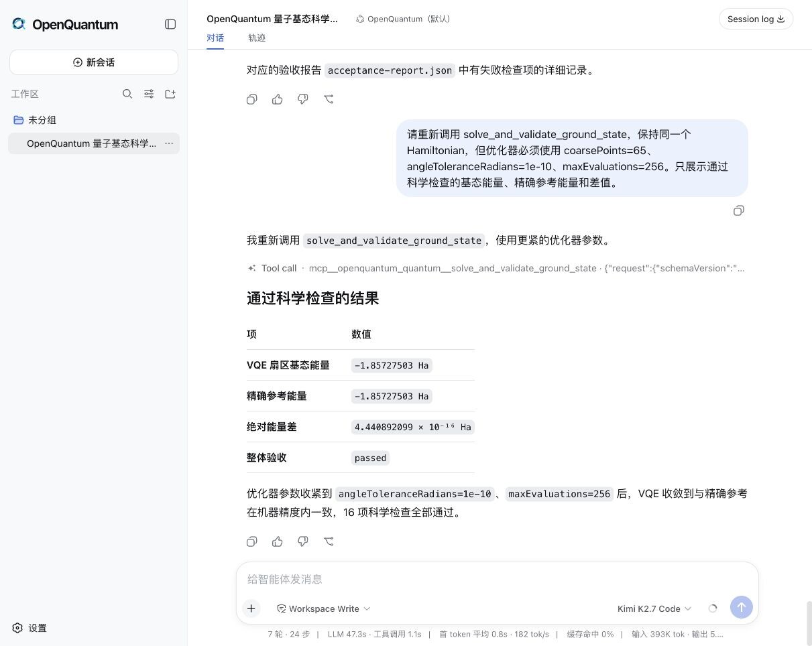Viewport: 812px width, 646px height.
Task: Click the acceptance-report.json code label
Action: coord(390,70)
